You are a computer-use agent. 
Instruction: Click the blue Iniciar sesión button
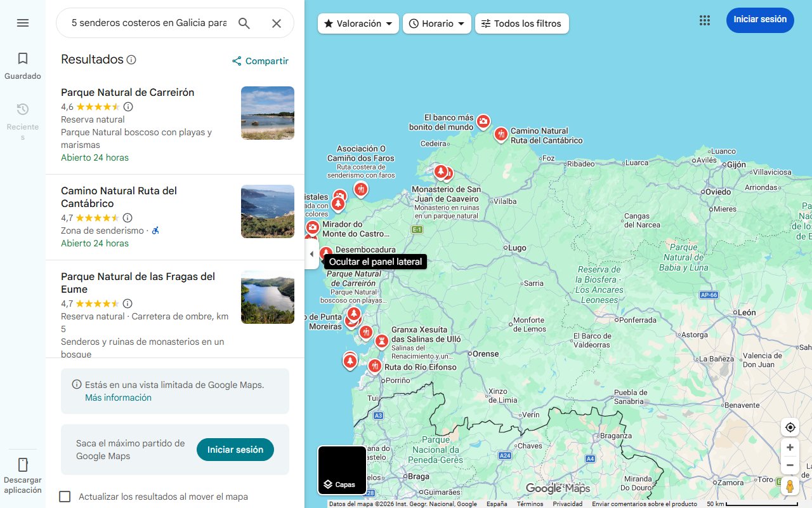tap(759, 20)
